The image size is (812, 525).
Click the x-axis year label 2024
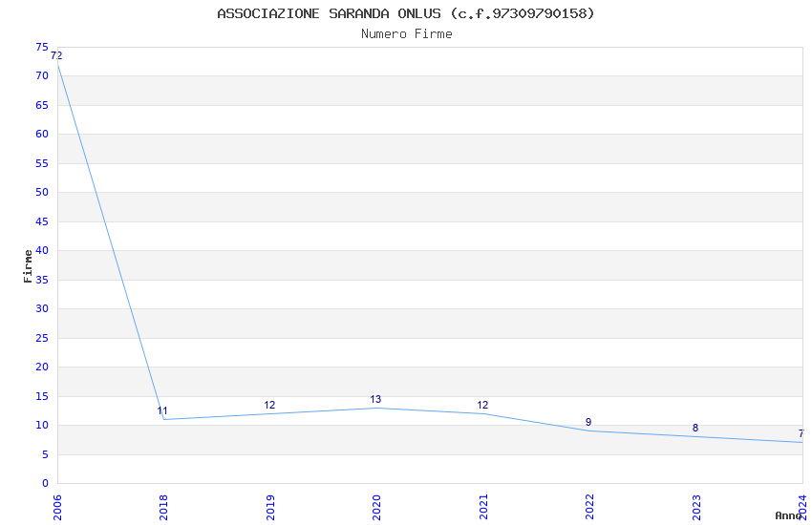click(x=802, y=508)
